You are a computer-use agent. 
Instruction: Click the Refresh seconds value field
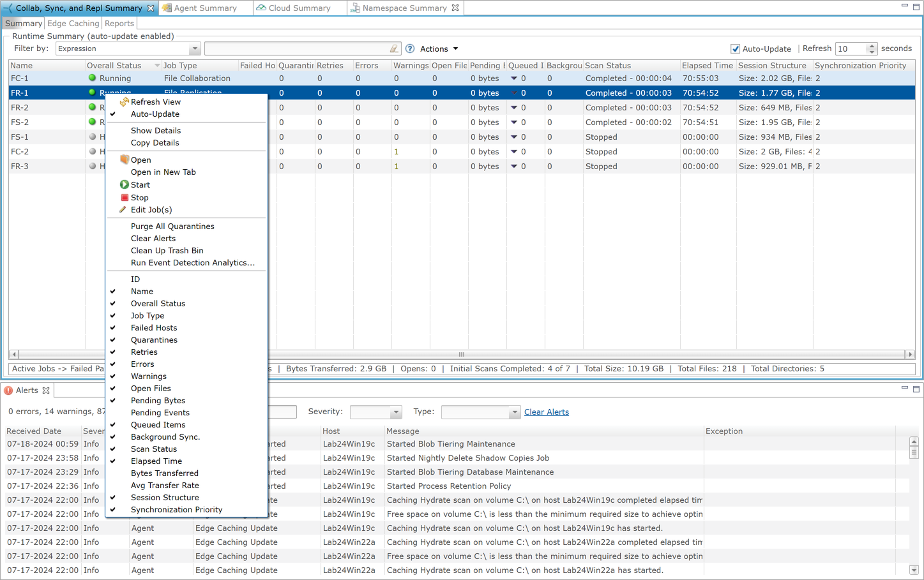851,49
